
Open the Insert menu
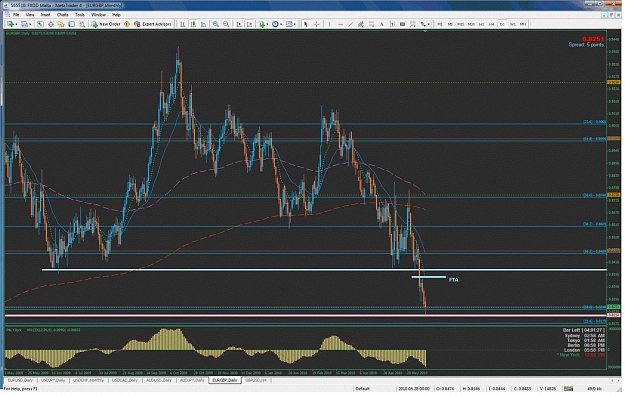click(x=45, y=15)
